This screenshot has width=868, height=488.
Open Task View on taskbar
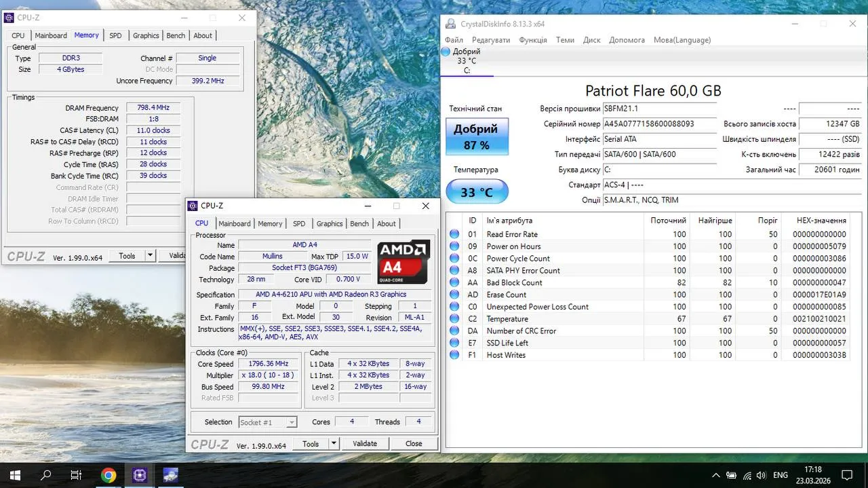coord(77,475)
